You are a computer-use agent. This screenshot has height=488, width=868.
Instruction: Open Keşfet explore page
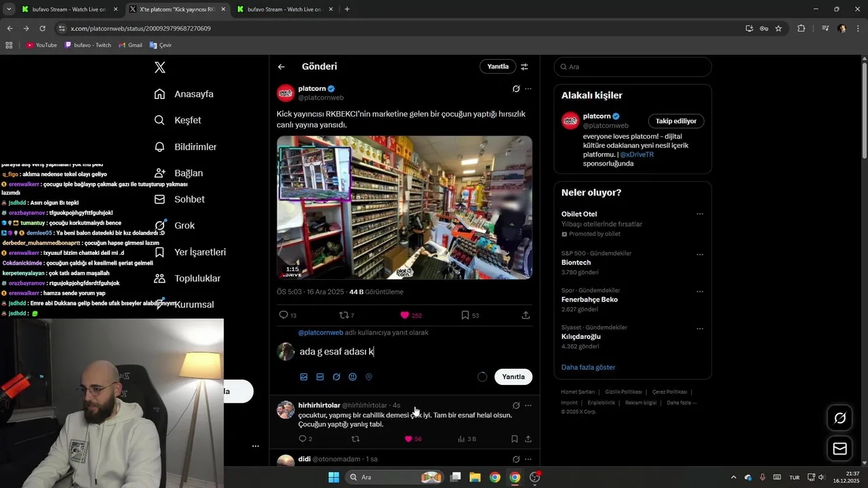coord(178,120)
